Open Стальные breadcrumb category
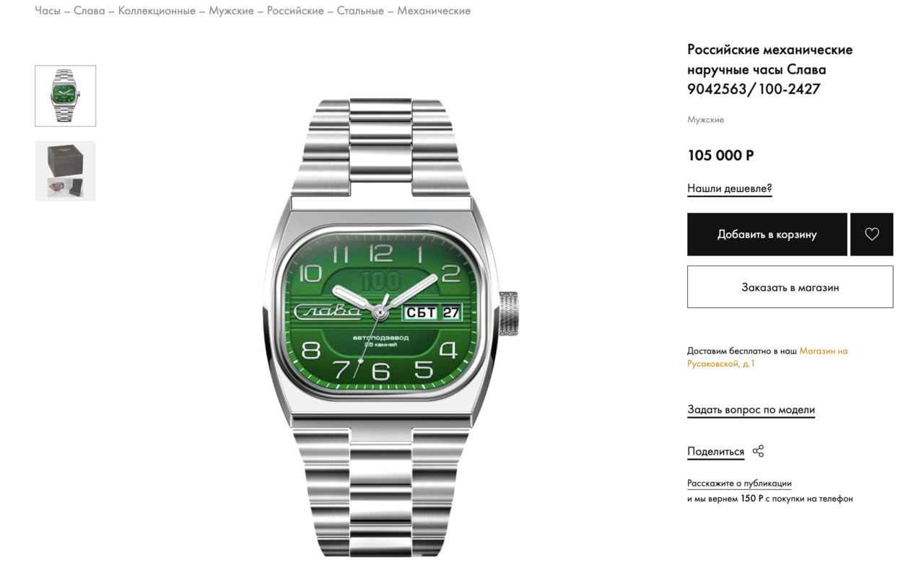This screenshot has width=924, height=573. (360, 11)
